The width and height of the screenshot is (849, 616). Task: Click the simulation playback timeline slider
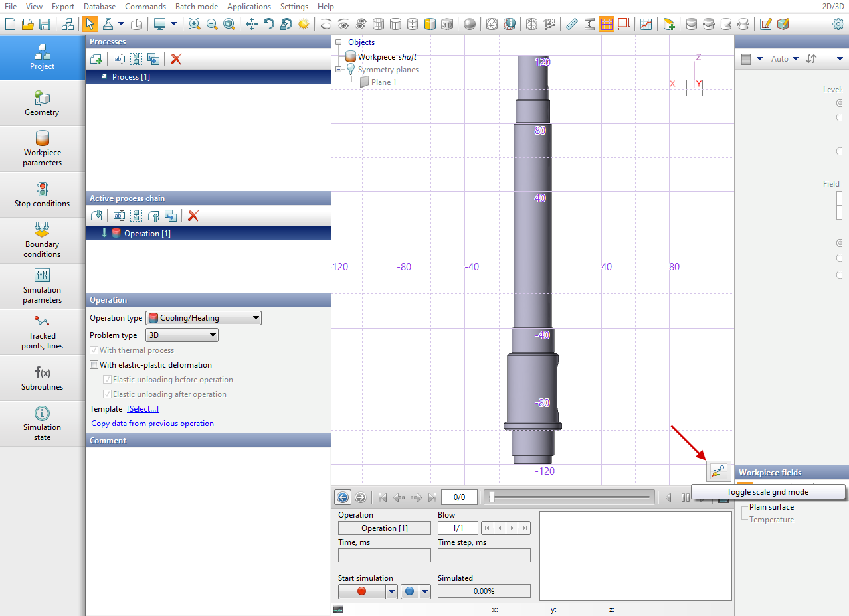pyautogui.click(x=569, y=497)
